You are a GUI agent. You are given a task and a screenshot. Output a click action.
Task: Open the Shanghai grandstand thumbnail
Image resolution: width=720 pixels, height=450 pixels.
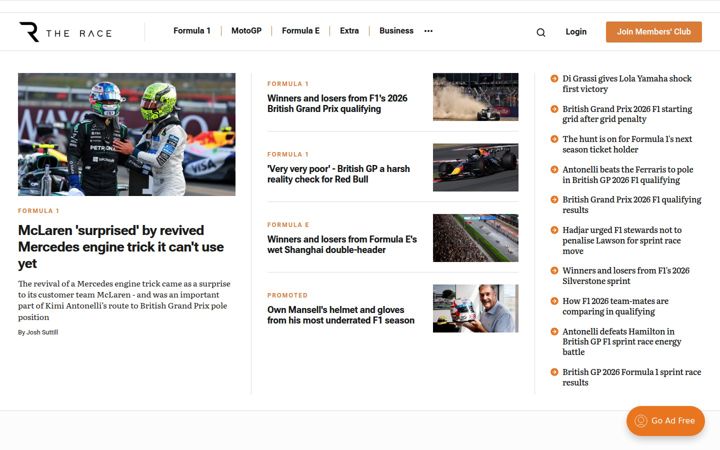point(476,238)
